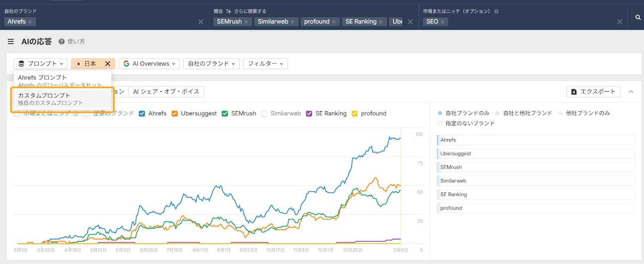Toggle the SE Ranking checkbox
The width and height of the screenshot is (644, 264).
click(x=309, y=114)
